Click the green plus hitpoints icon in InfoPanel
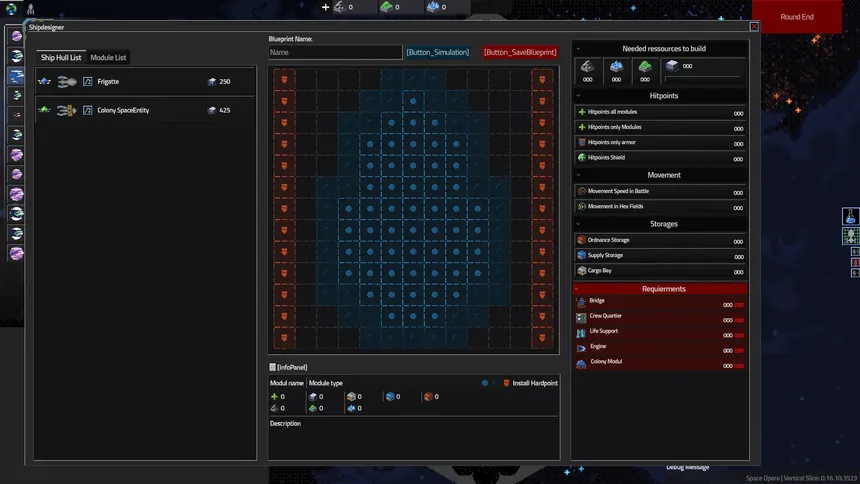 (274, 397)
